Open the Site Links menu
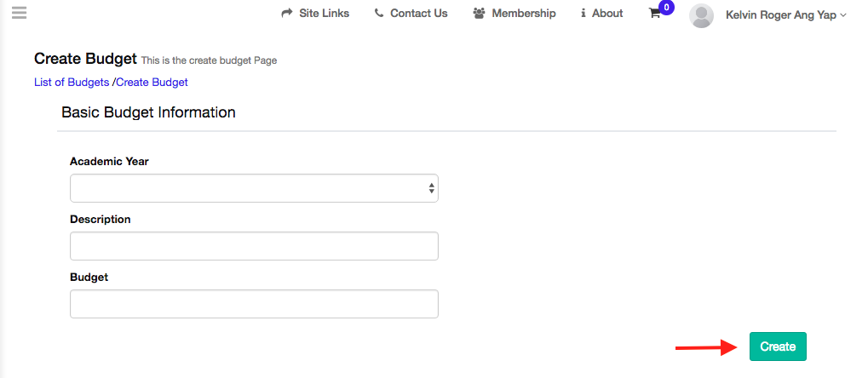This screenshot has width=868, height=378. click(324, 14)
